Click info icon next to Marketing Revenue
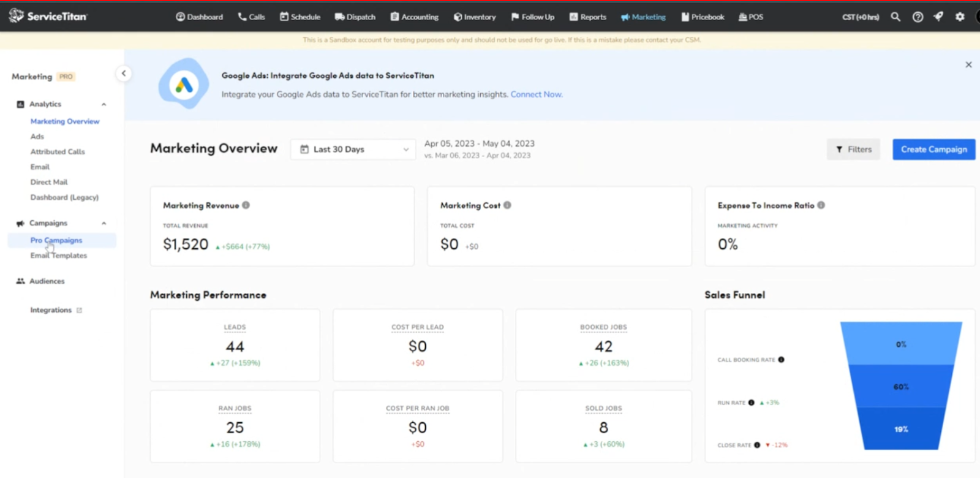The width and height of the screenshot is (980, 478). (246, 205)
